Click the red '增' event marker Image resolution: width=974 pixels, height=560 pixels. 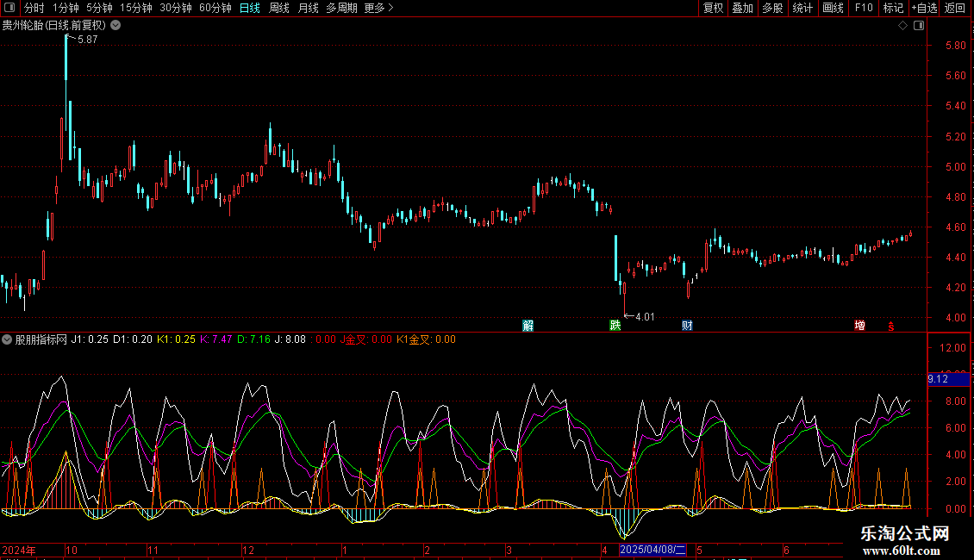tap(859, 326)
